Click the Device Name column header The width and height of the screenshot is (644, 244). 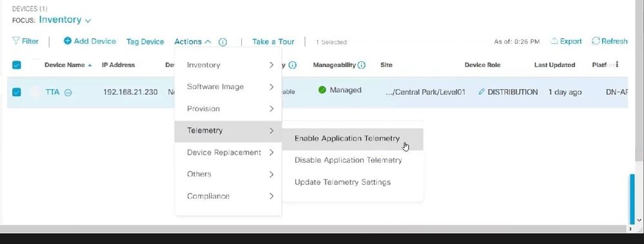tap(64, 65)
